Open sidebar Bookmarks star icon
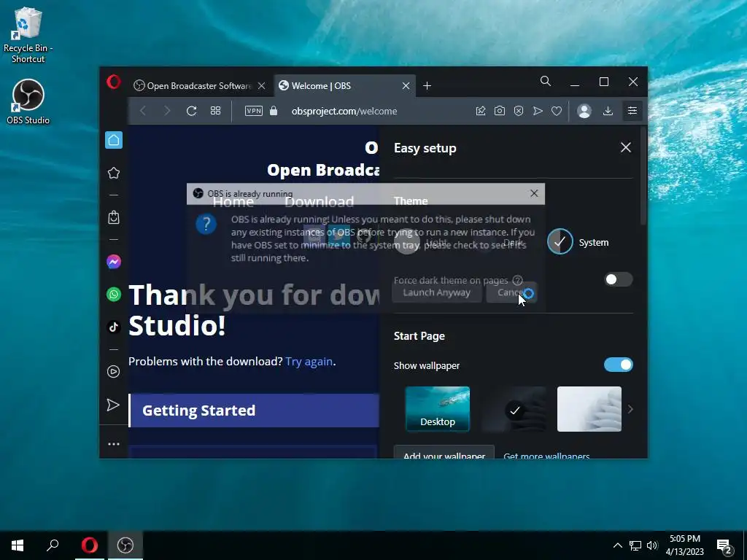The width and height of the screenshot is (747, 560). [x=114, y=173]
